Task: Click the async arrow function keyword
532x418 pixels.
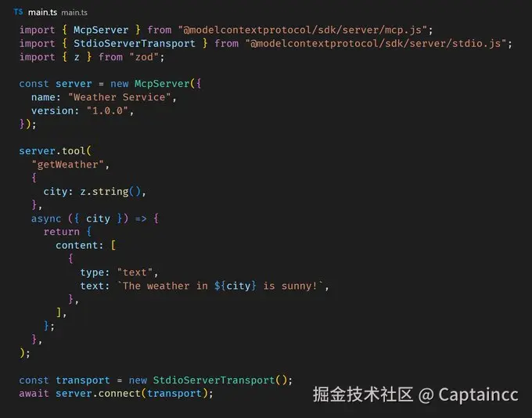Action: [x=46, y=218]
